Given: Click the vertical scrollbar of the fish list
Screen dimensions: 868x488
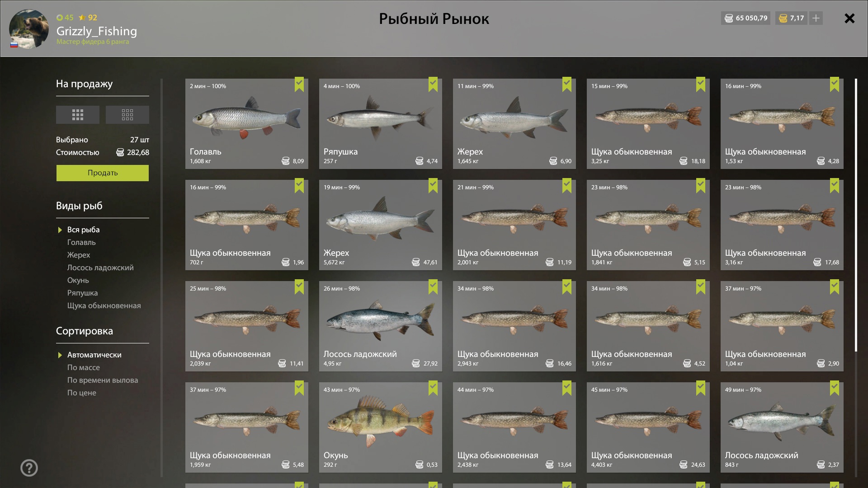Looking at the screenshot, I should pos(856,215).
